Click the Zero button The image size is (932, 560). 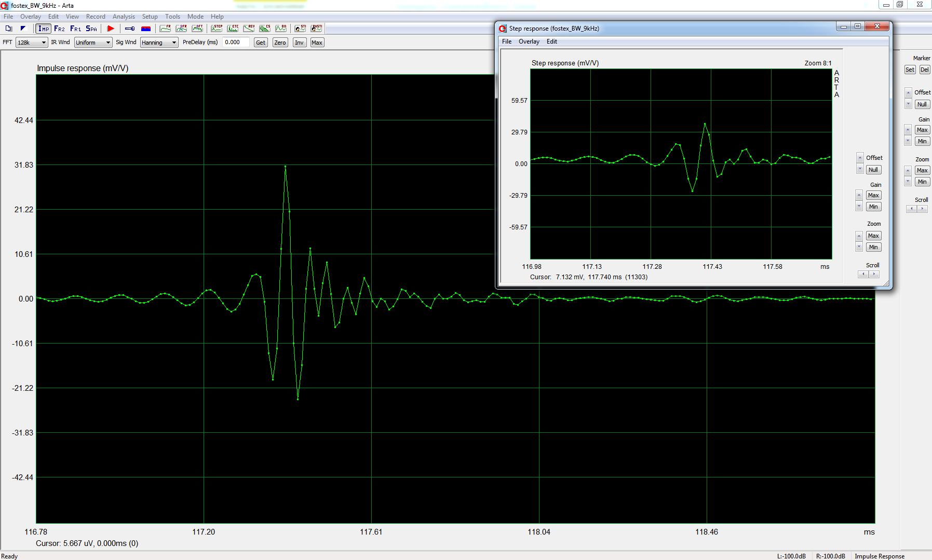tap(280, 43)
